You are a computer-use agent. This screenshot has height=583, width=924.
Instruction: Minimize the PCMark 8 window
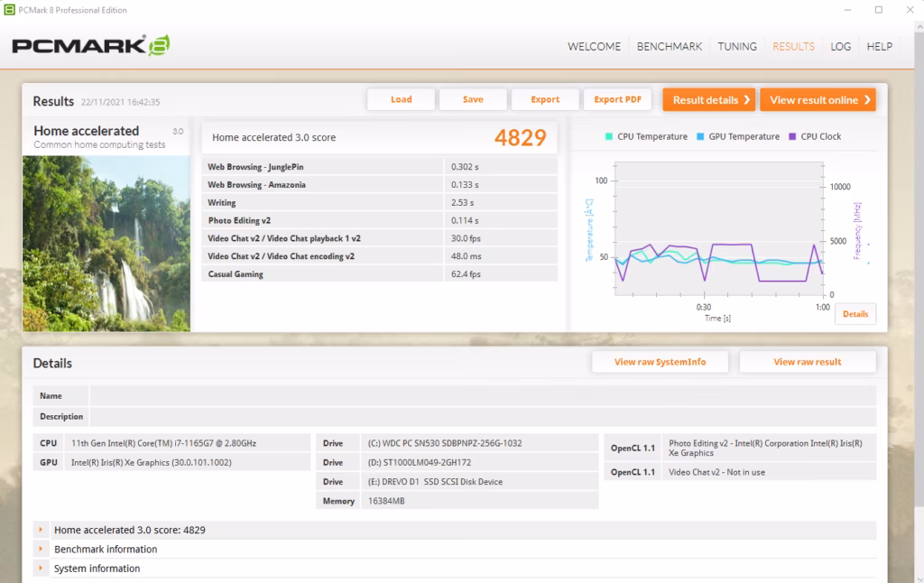(847, 9)
